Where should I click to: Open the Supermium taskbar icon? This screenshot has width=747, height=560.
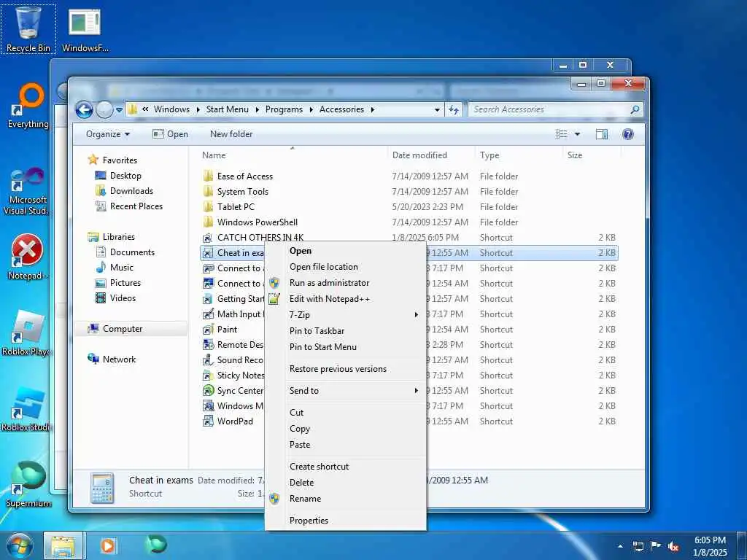point(156,544)
